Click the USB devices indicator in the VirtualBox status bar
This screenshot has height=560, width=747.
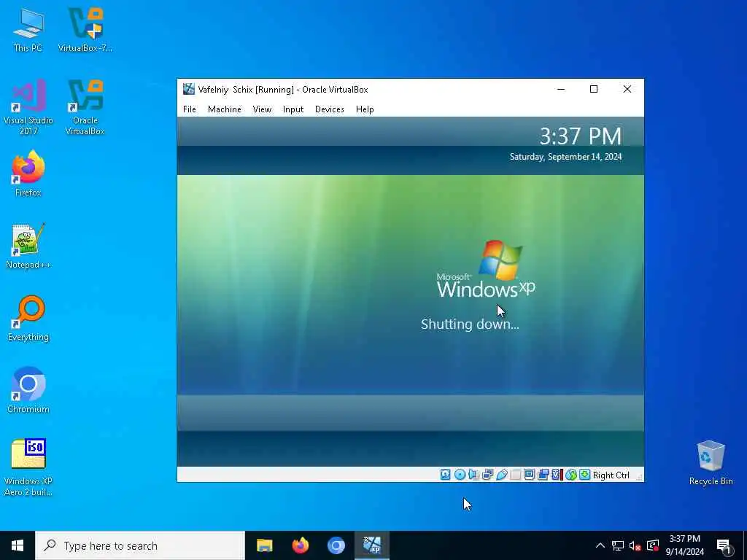[501, 475]
